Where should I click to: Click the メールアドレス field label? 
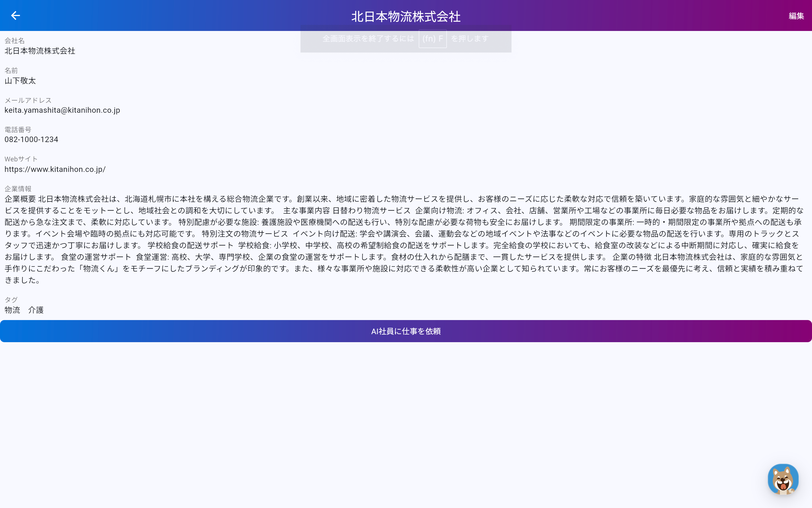tap(28, 100)
